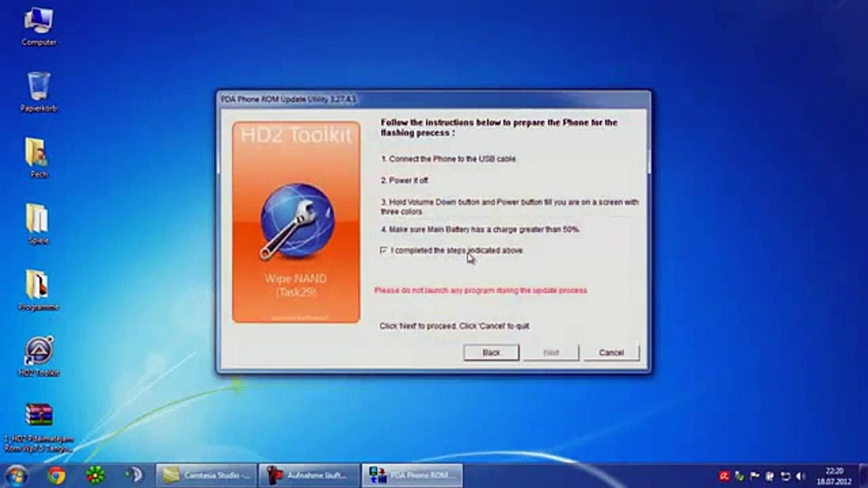Click the greyed-out Next button

[x=551, y=352]
